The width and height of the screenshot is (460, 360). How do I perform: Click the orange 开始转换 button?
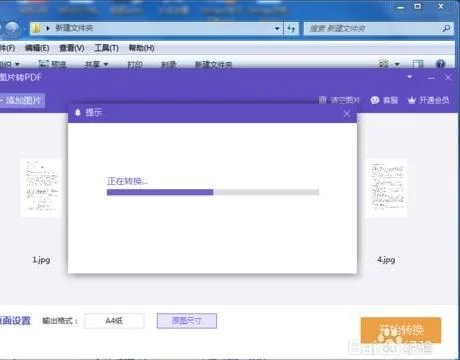401,330
